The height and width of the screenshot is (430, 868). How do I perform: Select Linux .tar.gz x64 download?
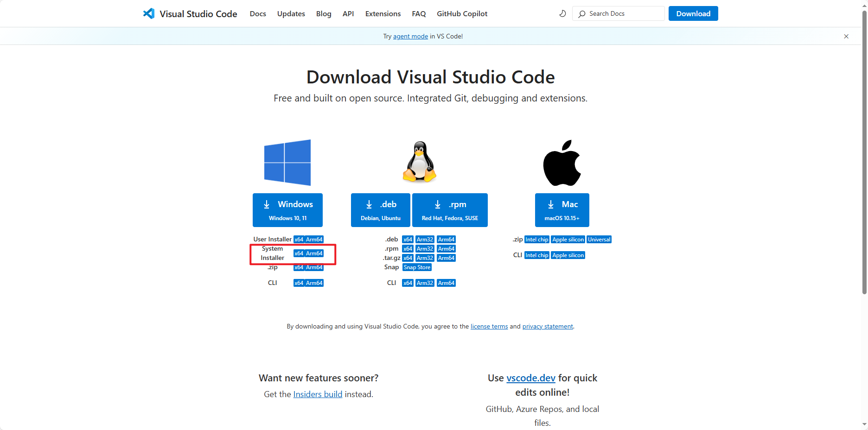pyautogui.click(x=408, y=258)
